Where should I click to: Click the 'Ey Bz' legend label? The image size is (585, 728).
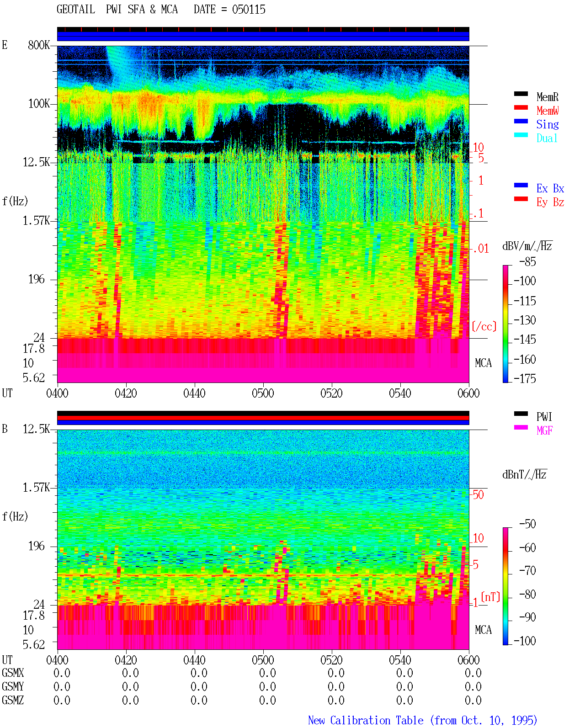[550, 202]
